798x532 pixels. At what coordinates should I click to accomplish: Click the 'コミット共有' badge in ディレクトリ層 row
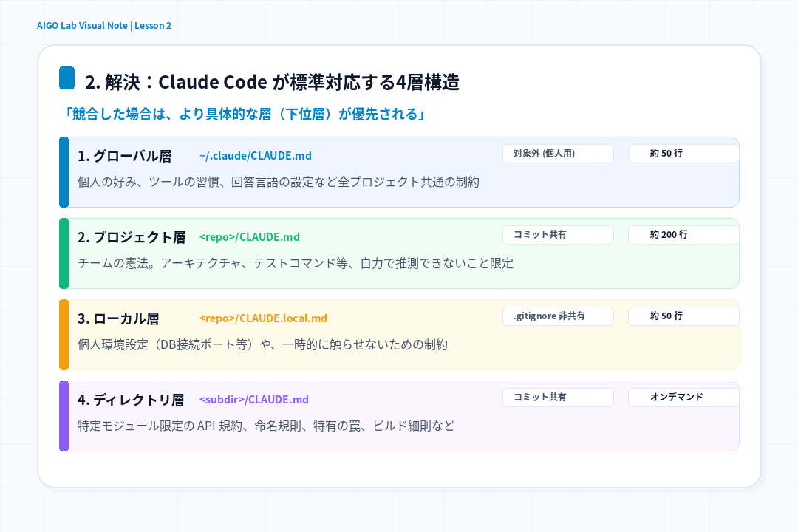tap(558, 397)
